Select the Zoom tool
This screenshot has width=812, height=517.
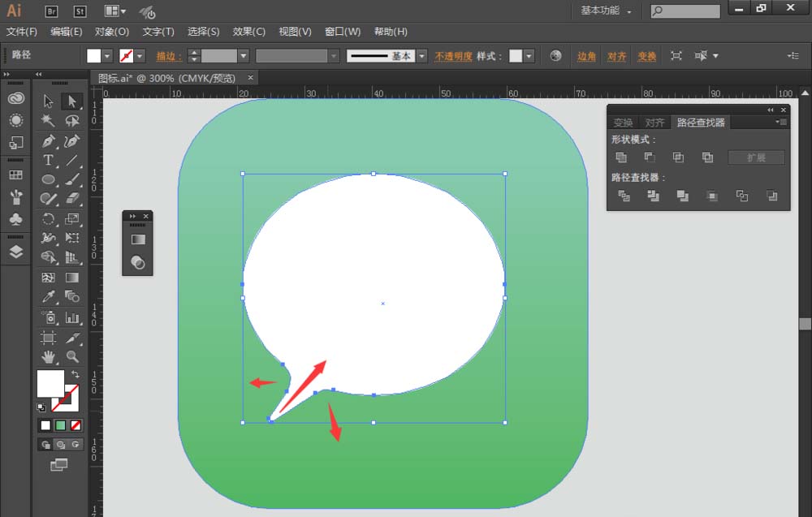pyautogui.click(x=72, y=357)
